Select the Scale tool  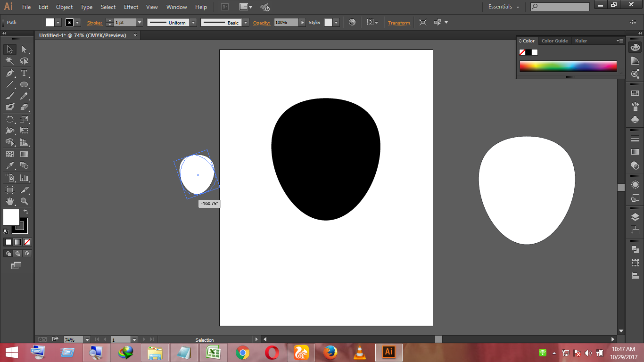24,119
